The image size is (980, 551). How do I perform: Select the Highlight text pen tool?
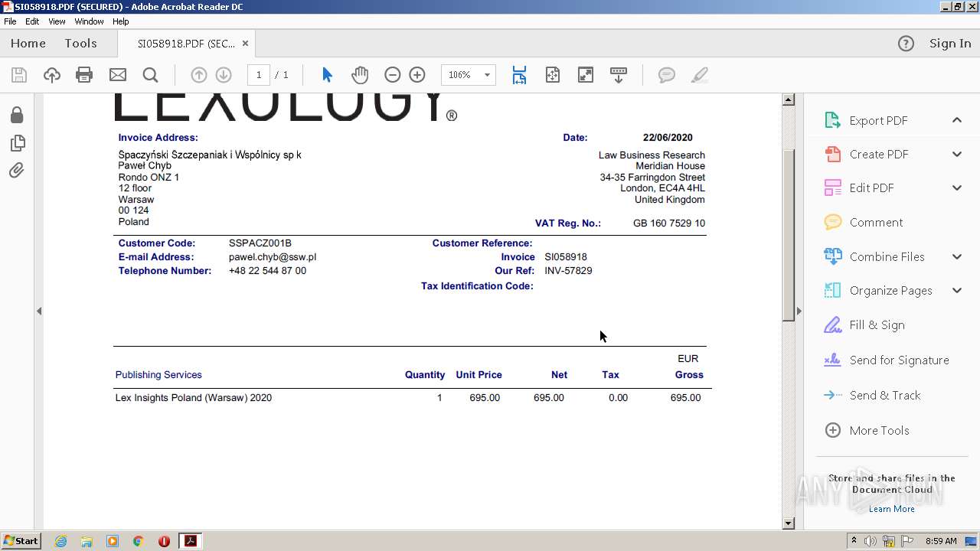(699, 75)
